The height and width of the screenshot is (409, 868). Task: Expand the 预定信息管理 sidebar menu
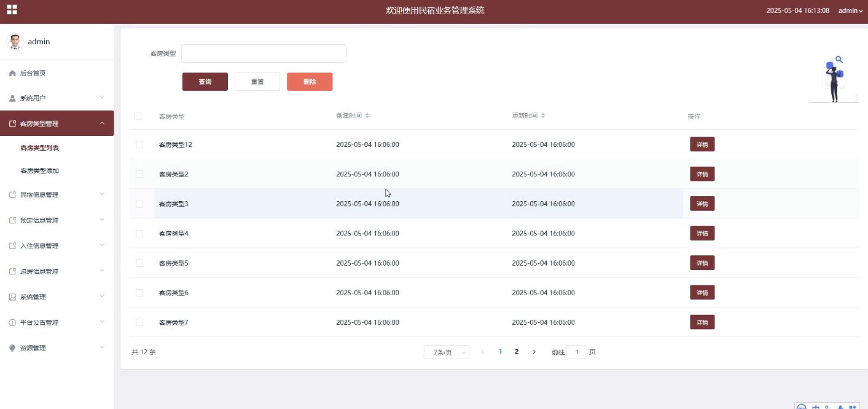57,220
